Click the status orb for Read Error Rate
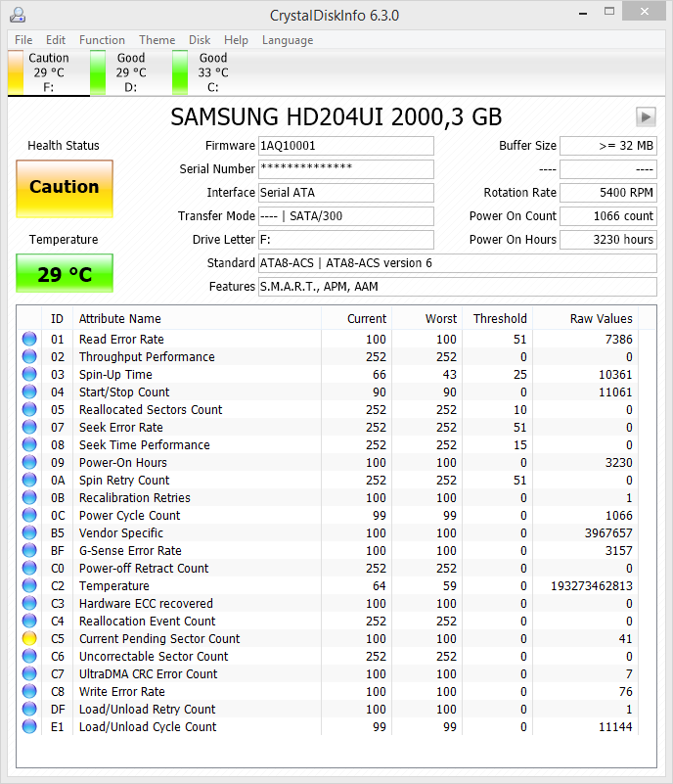The image size is (673, 784). [29, 339]
